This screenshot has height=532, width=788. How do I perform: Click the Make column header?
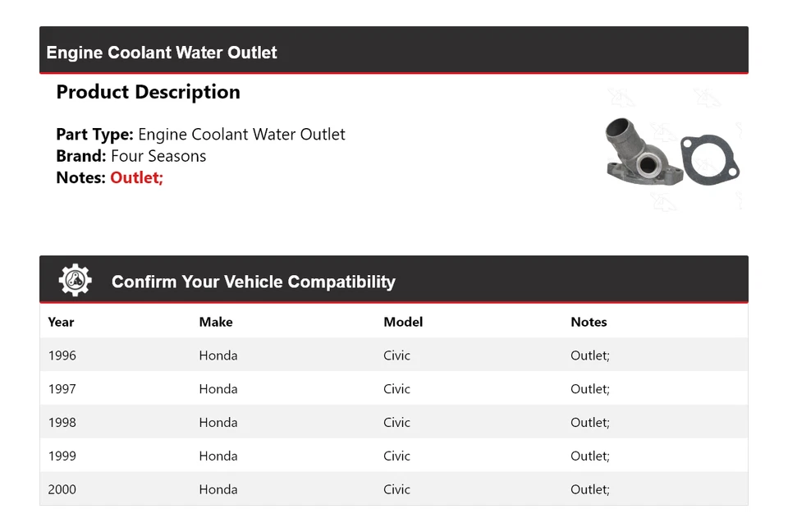(x=216, y=322)
